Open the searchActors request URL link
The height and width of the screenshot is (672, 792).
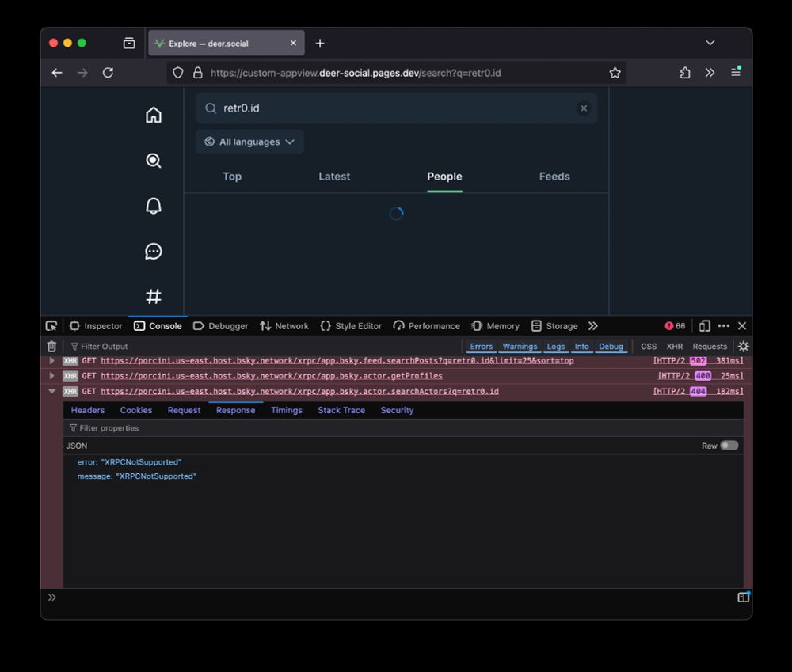tap(299, 391)
